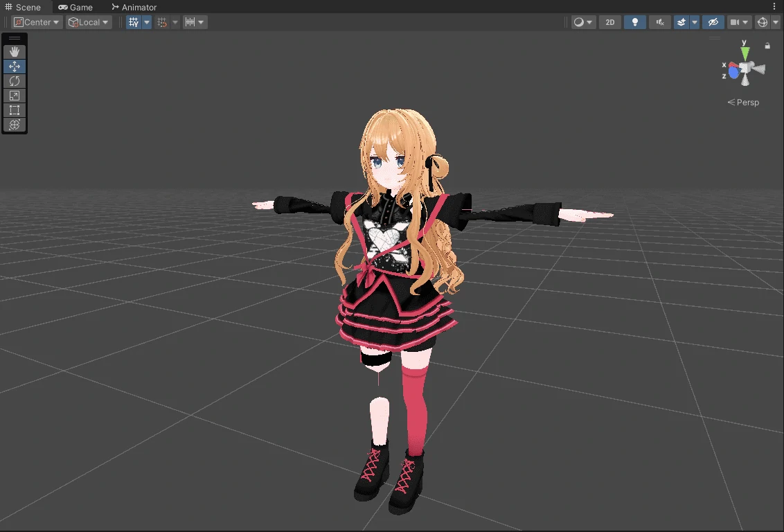Click the Persp projection label
This screenshot has width=784, height=532.
tap(743, 103)
